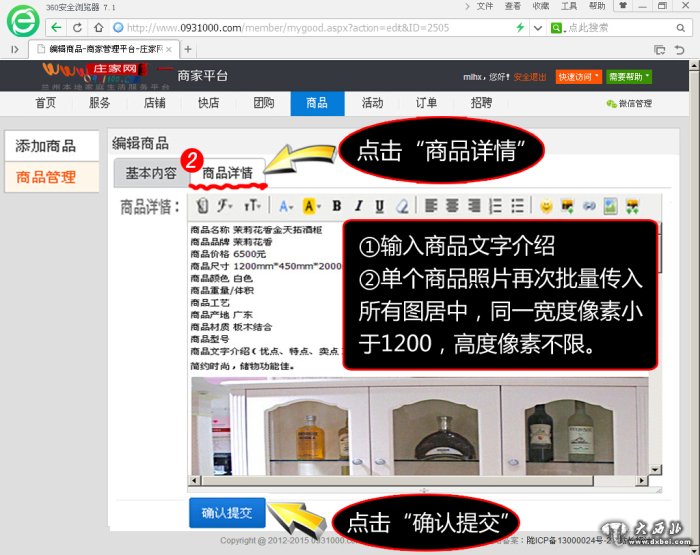Click the 添加商品 sidebar link
Image resolution: width=700 pixels, height=555 pixels.
(x=46, y=146)
